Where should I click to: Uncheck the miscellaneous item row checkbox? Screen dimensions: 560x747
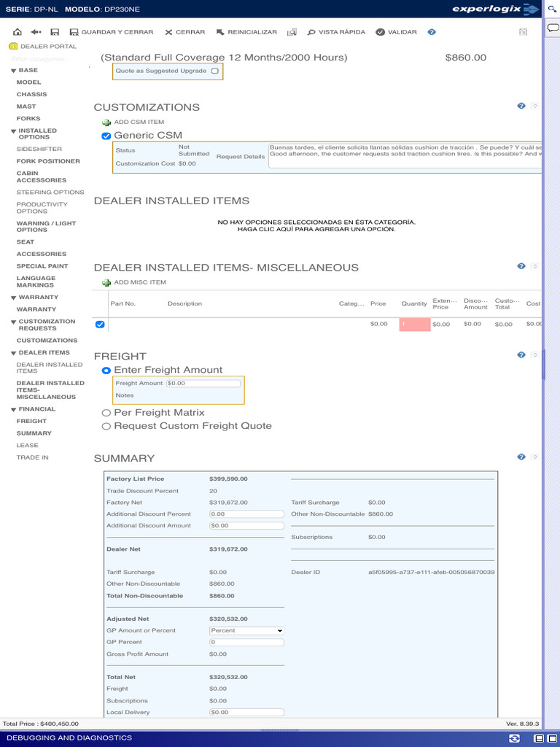[x=100, y=325]
